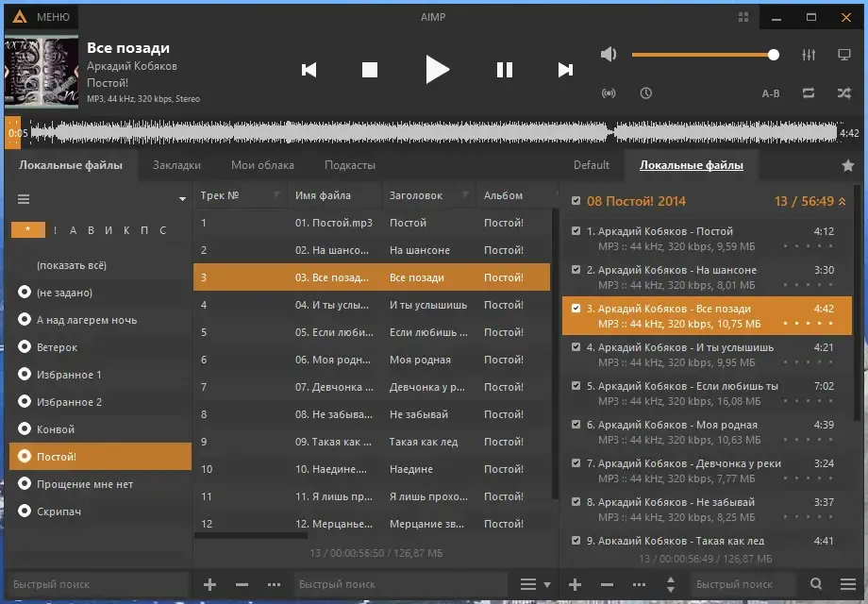
Task: Mute sound with the speaker icon
Action: click(609, 54)
